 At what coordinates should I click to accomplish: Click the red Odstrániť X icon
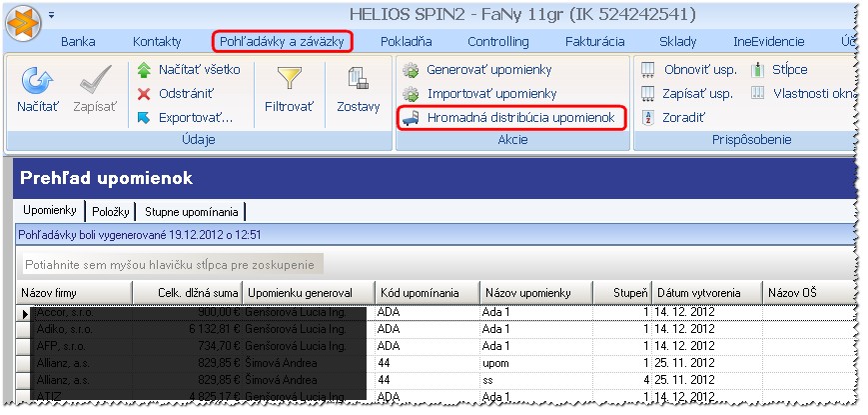[x=144, y=94]
